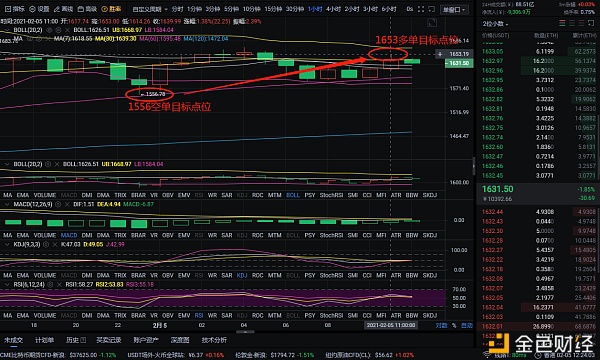Open the 未成交 open orders tab

click(14, 340)
